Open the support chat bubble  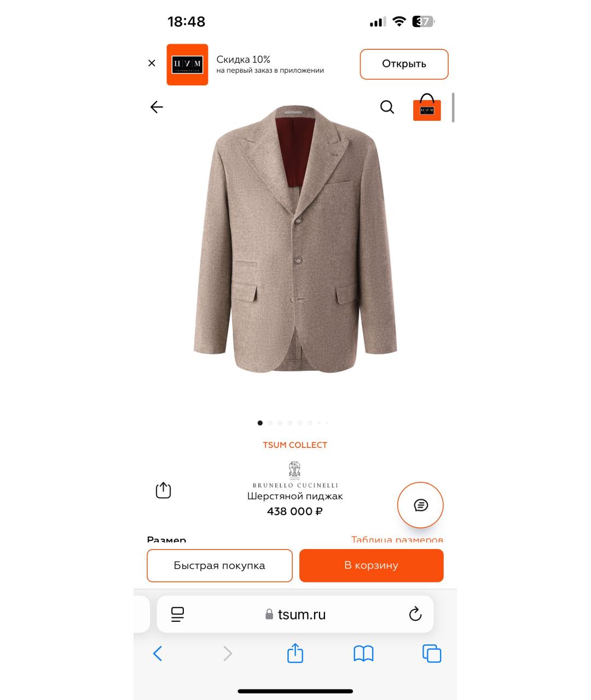[420, 505]
